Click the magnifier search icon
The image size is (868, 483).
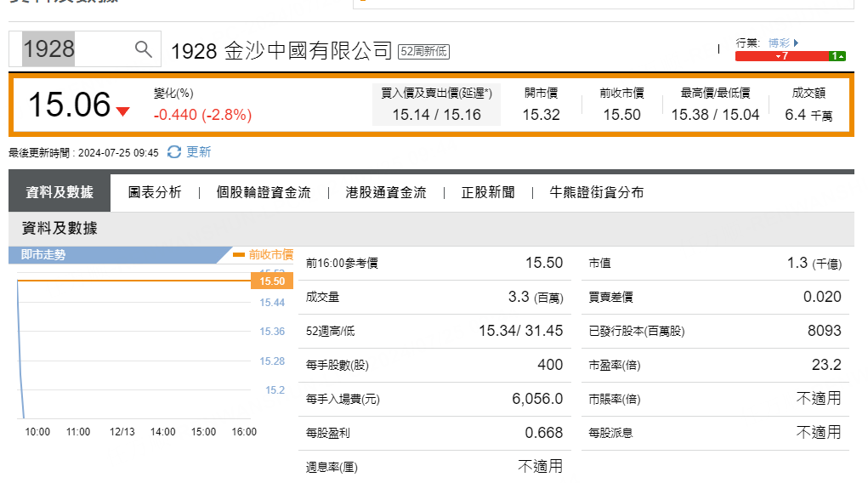coord(144,49)
